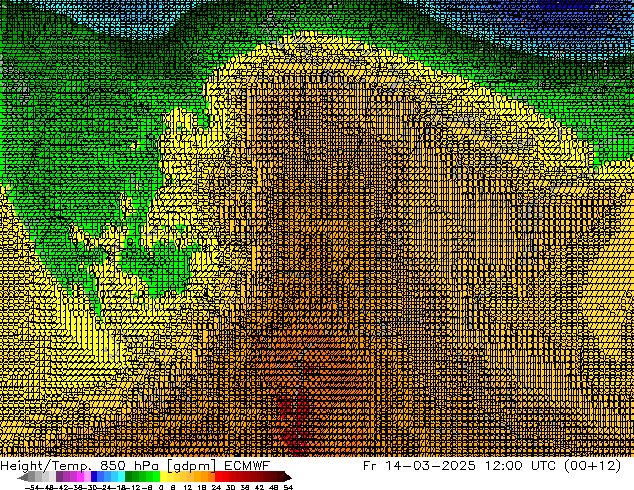Click the '(00+12)' forecast offset text
Screen dimensions: 634x490
click(592, 465)
